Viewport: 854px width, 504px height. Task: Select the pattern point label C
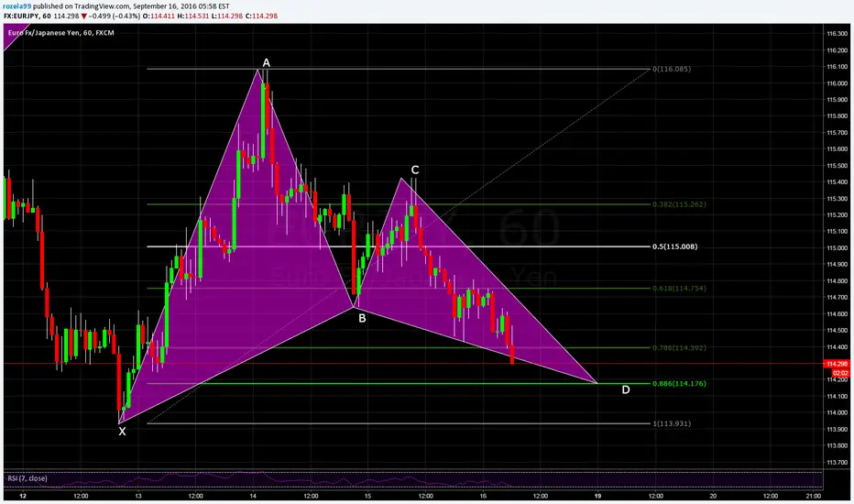415,170
